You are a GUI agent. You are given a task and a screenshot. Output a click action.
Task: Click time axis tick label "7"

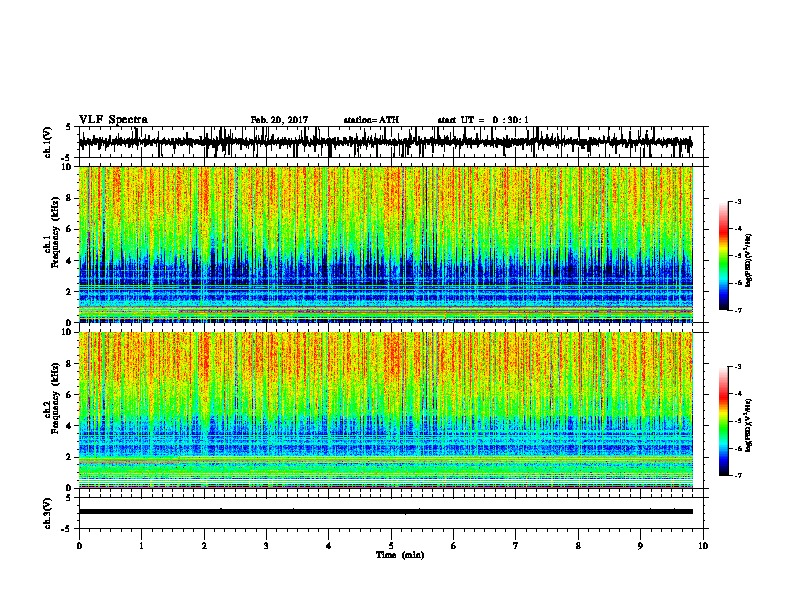pos(516,546)
